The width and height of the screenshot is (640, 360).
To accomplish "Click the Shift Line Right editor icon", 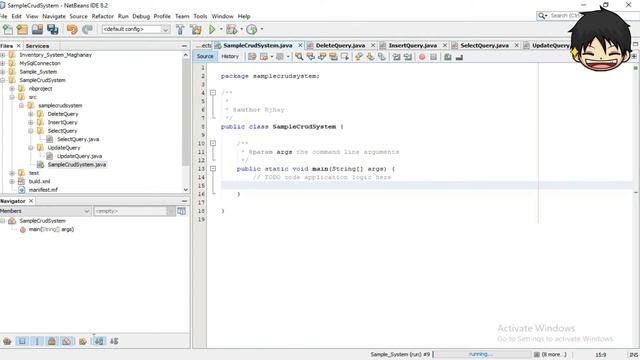I will pos(408,57).
